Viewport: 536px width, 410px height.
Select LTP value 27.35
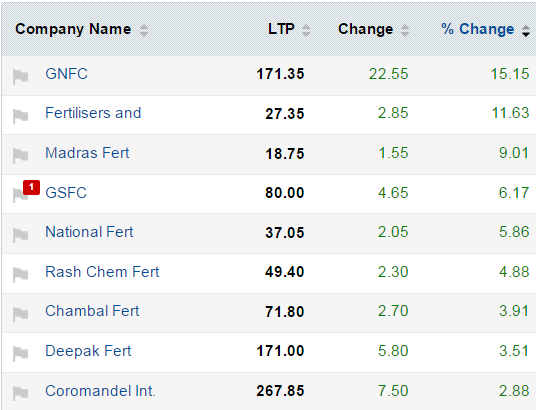point(285,114)
